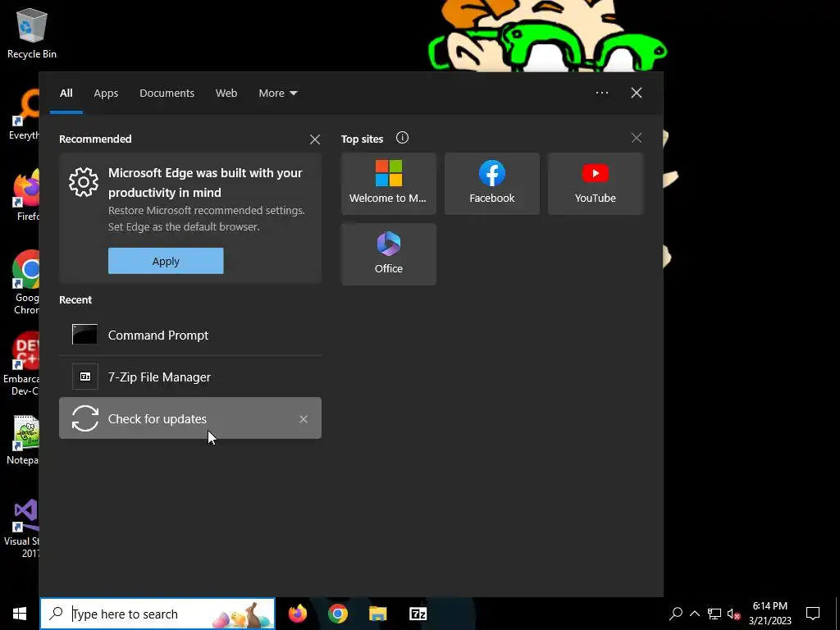The image size is (840, 630).
Task: Expand the More dropdown in search
Action: tap(277, 93)
